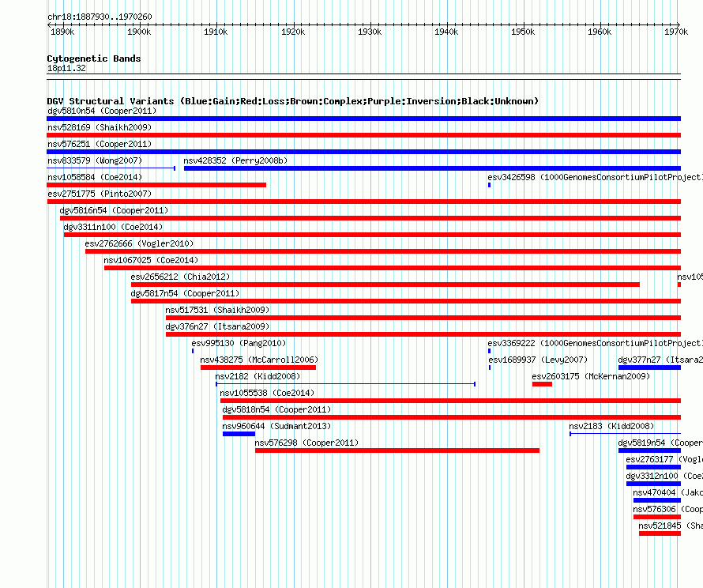The height and width of the screenshot is (588, 703).
Task: Click the nsv960644 (Sudmant2013) label
Action: pos(276,426)
